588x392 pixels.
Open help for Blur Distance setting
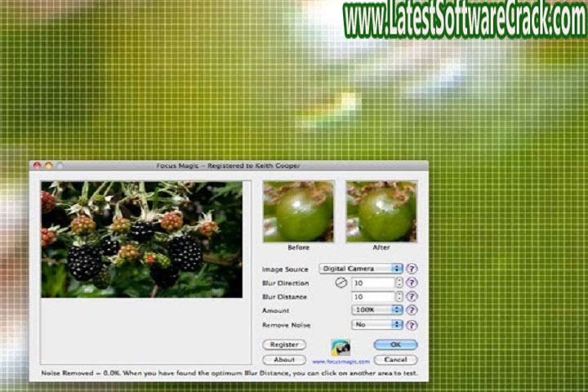click(412, 296)
